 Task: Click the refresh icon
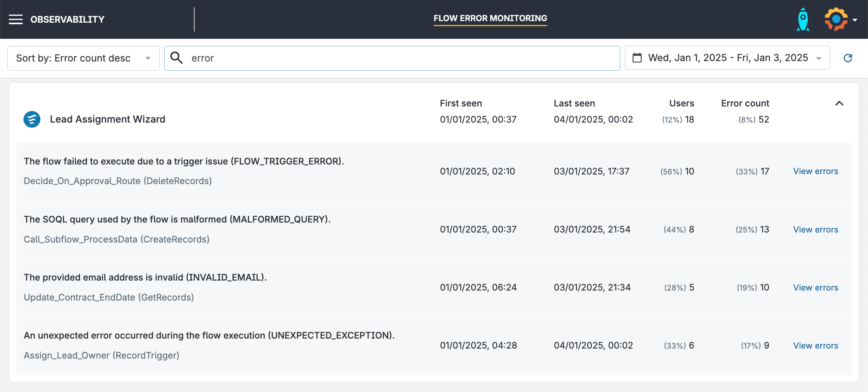click(848, 58)
